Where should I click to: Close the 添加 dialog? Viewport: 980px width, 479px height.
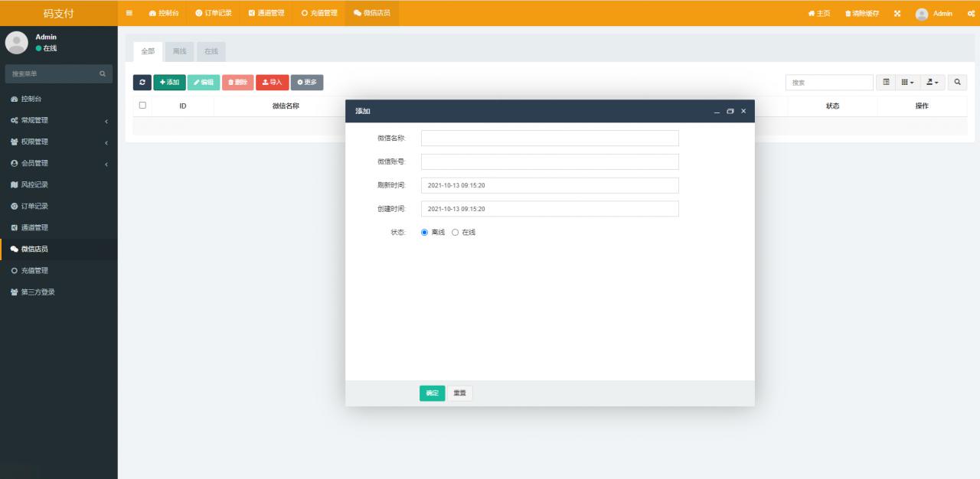743,112
